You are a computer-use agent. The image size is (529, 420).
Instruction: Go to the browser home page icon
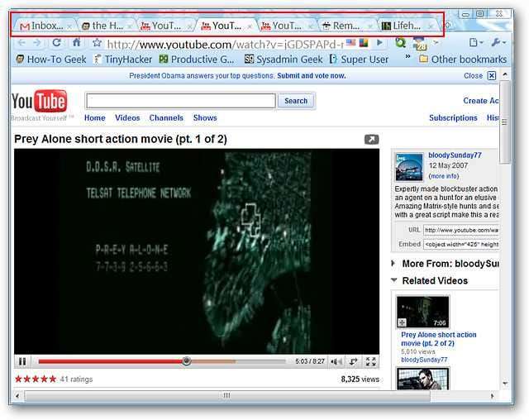pos(76,43)
